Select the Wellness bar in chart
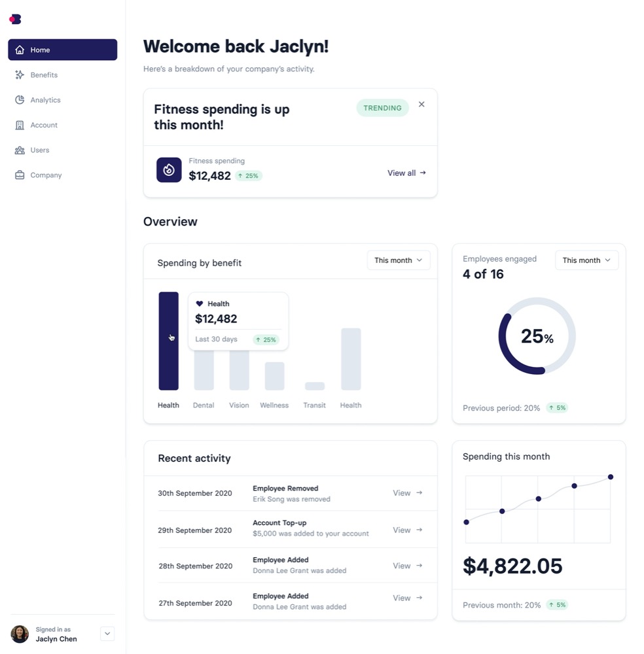Viewport: 644px width, 654px height. pyautogui.click(x=274, y=376)
